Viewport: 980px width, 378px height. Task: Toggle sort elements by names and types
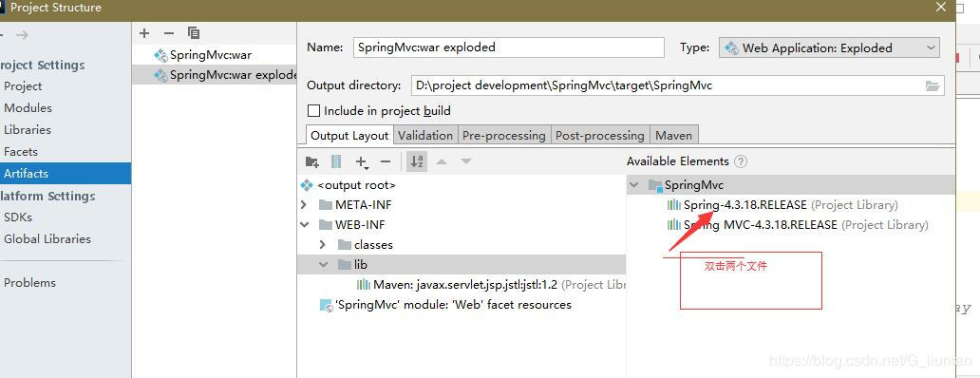click(417, 161)
